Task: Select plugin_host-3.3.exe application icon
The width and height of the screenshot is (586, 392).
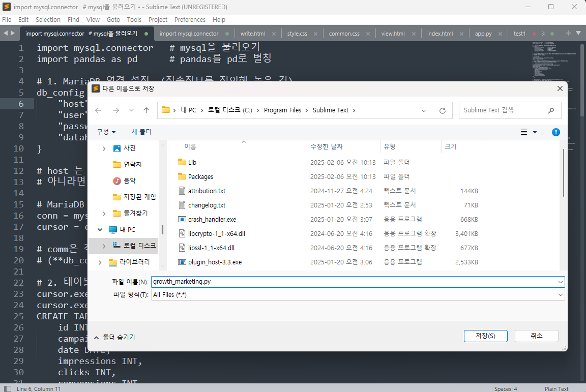Action: pos(182,262)
